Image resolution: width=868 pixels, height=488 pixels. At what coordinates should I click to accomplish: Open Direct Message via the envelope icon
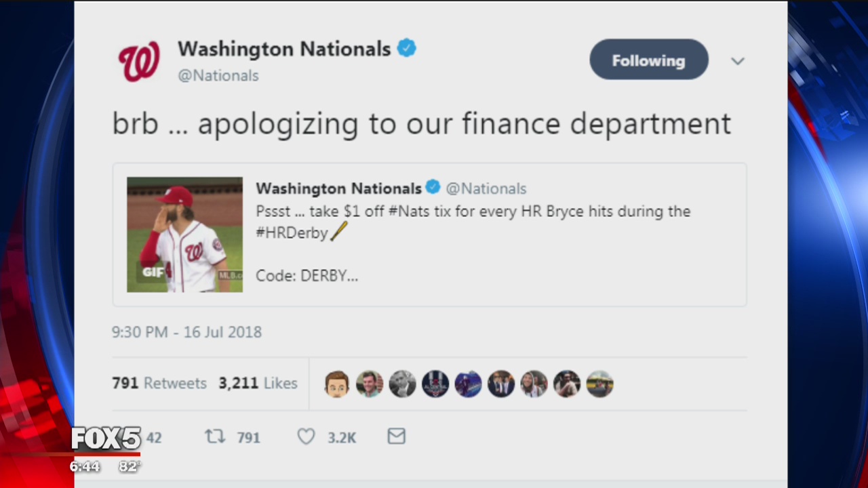(x=397, y=437)
